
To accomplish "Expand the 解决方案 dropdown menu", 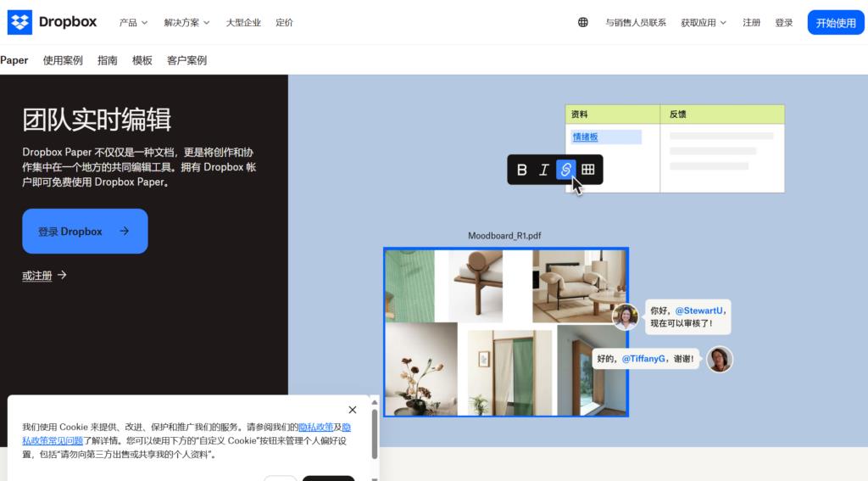I will coord(186,23).
